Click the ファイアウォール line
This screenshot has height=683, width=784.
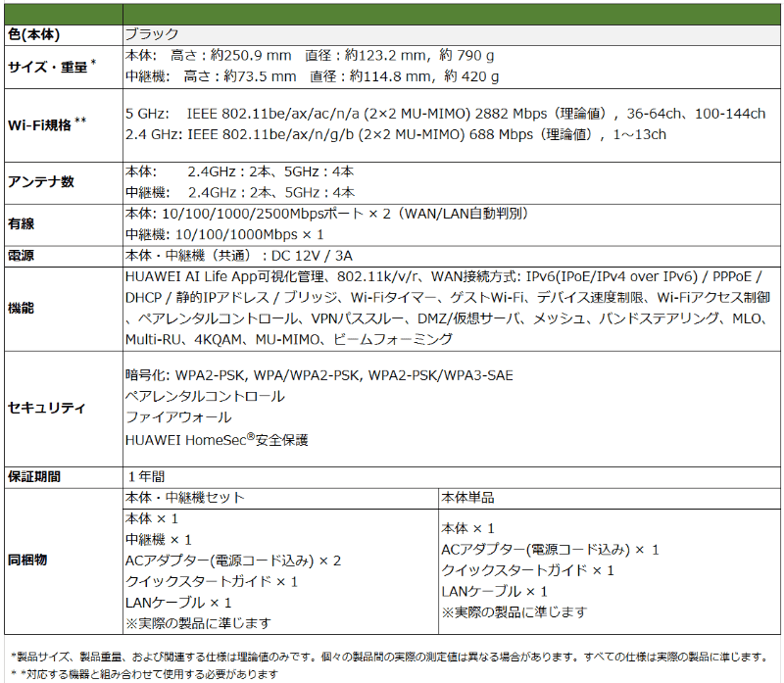point(178,417)
